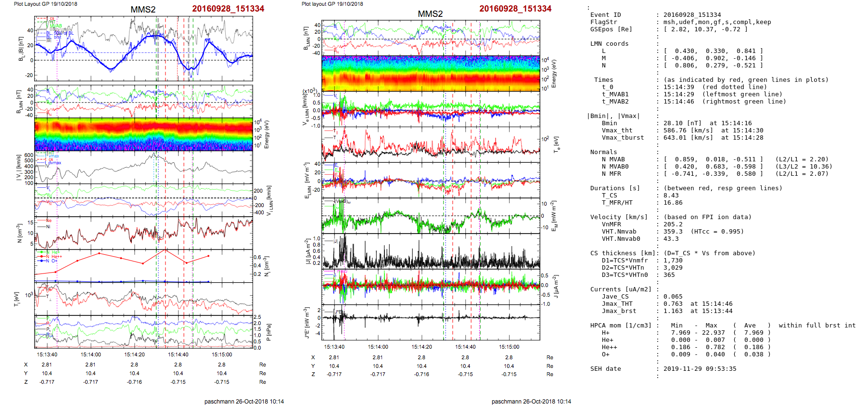This screenshot has width=868, height=405.
Task: Click the MMS2 title above the left plot
Action: [x=143, y=10]
